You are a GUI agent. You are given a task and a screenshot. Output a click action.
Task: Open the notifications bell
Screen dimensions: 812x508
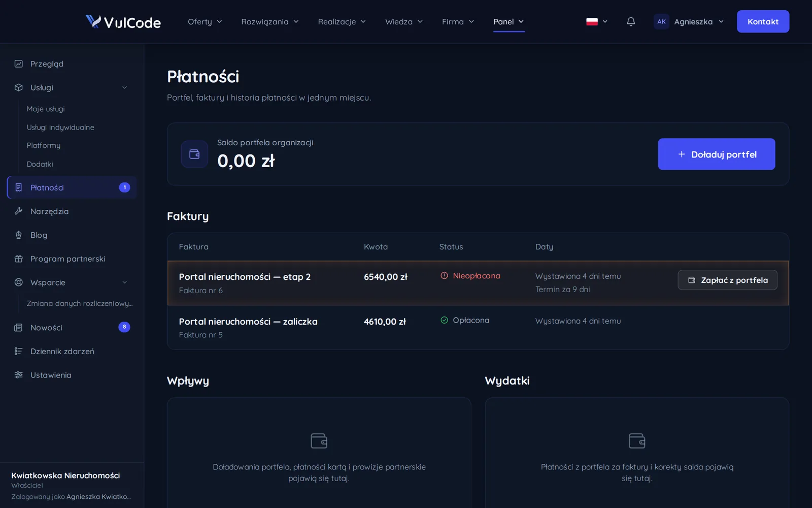(631, 21)
